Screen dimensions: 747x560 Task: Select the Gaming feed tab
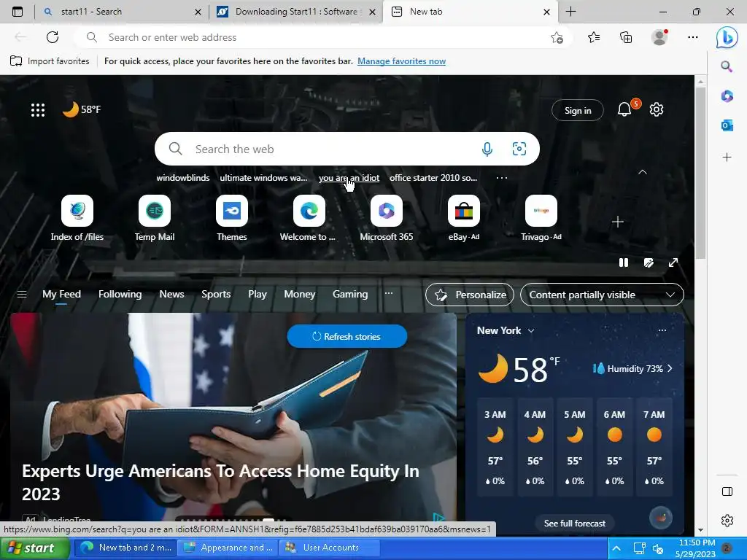pyautogui.click(x=350, y=295)
